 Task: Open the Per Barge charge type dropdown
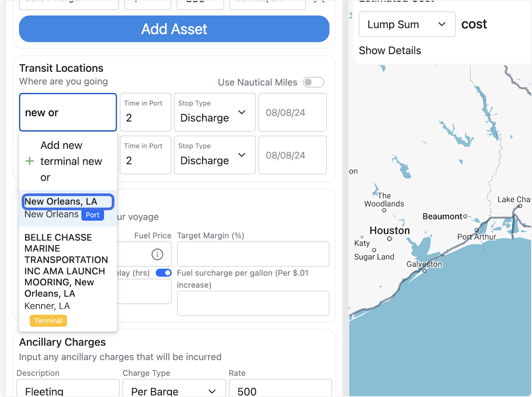[x=174, y=391]
